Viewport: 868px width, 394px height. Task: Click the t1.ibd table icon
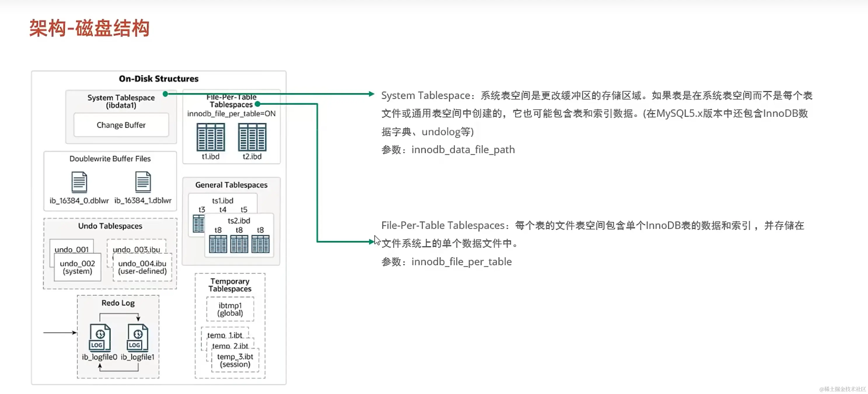[x=211, y=137]
